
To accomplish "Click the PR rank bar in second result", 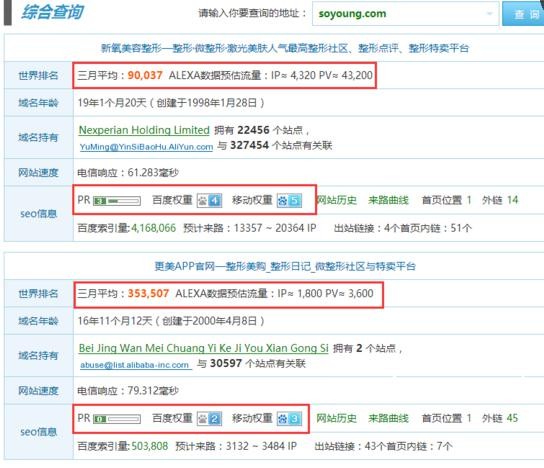I will coord(117,419).
